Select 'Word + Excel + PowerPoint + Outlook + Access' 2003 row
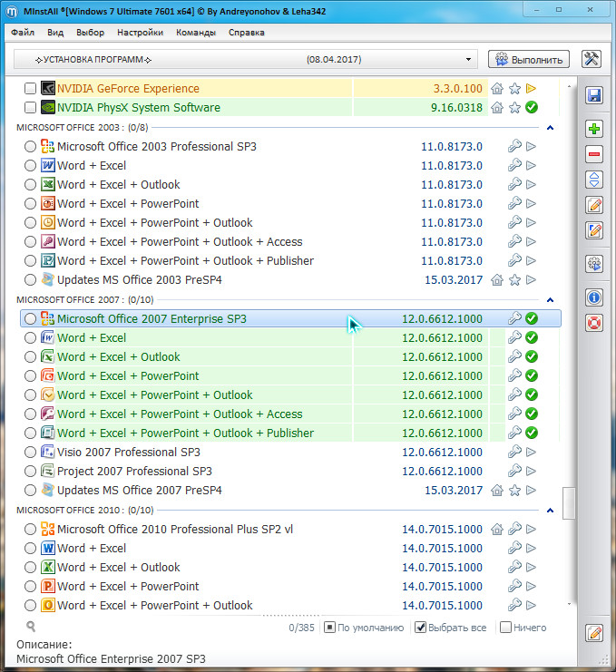 [290, 242]
